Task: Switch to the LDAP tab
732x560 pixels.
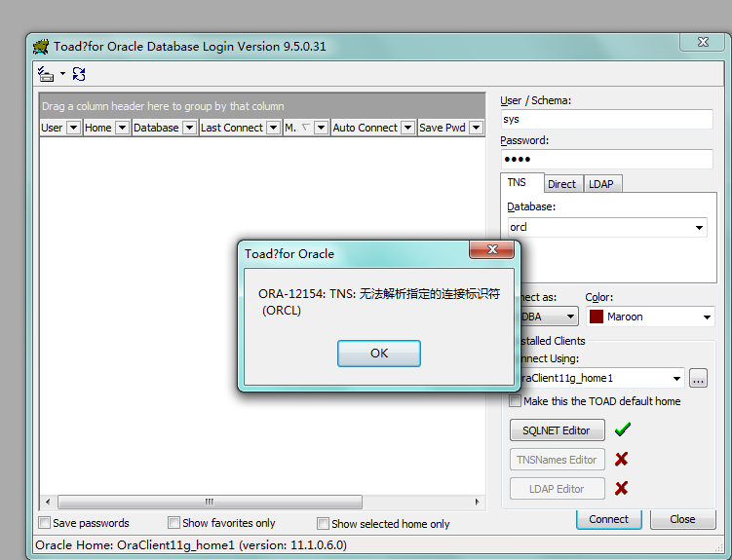Action: point(601,183)
